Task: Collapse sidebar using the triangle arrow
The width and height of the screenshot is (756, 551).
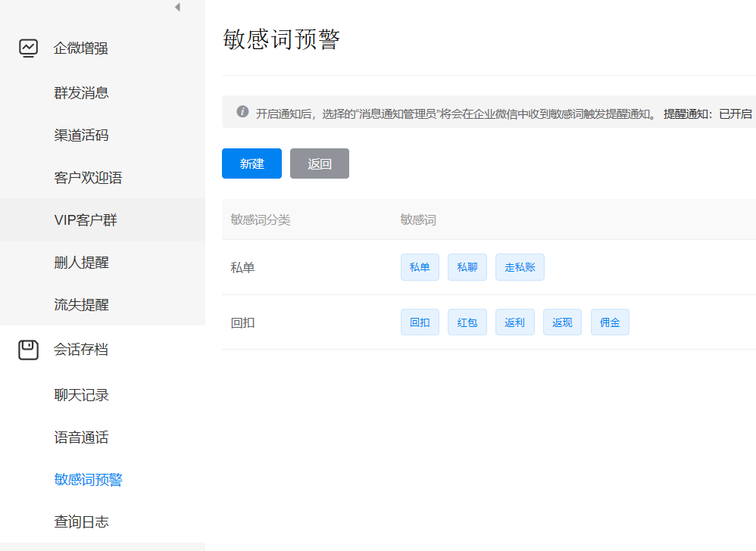Action: pos(177,8)
